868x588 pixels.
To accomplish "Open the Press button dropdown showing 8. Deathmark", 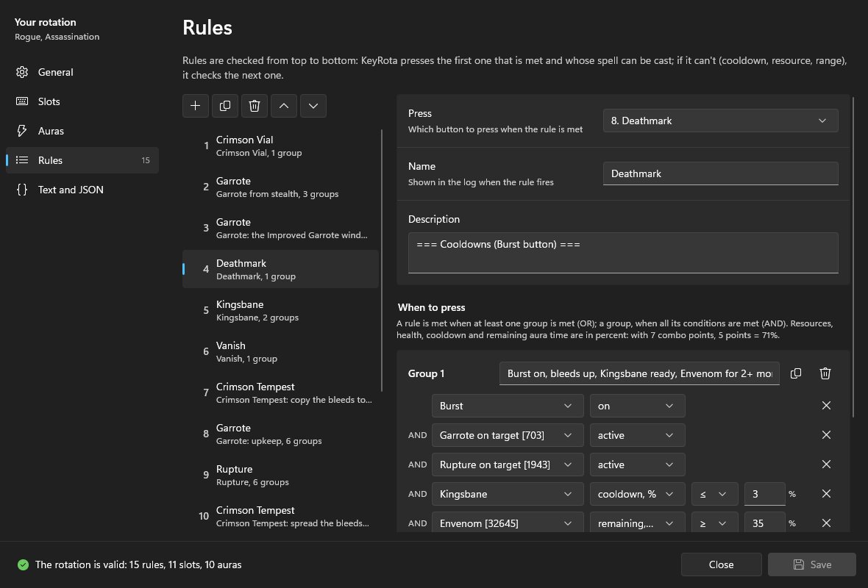I will [x=720, y=121].
